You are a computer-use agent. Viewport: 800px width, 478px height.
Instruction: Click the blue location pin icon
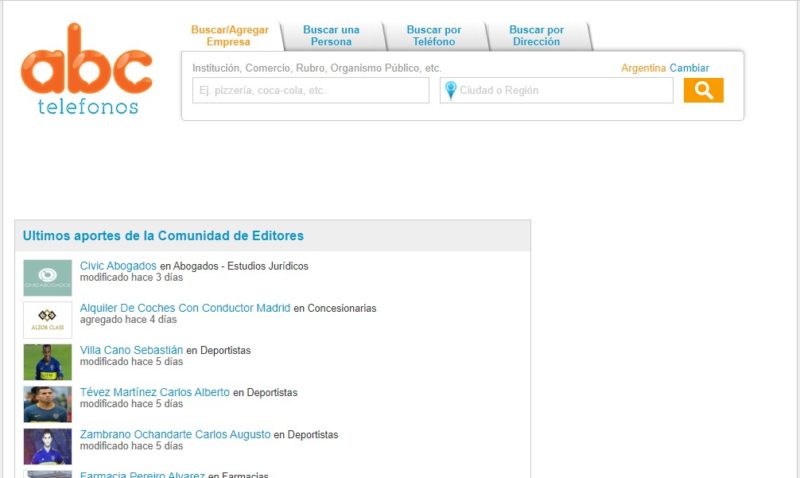[x=451, y=90]
